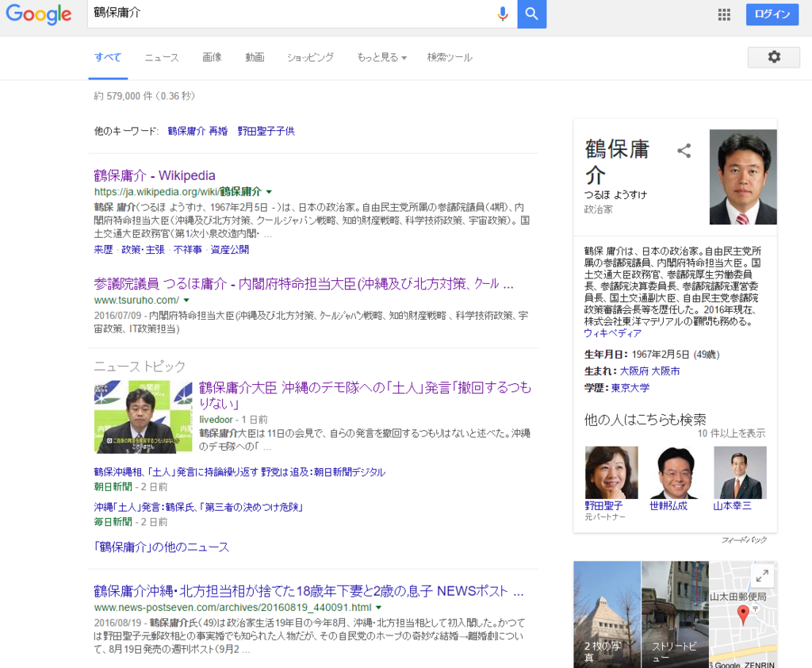Click the ログイン button
The height and width of the screenshot is (668, 812).
[772, 14]
